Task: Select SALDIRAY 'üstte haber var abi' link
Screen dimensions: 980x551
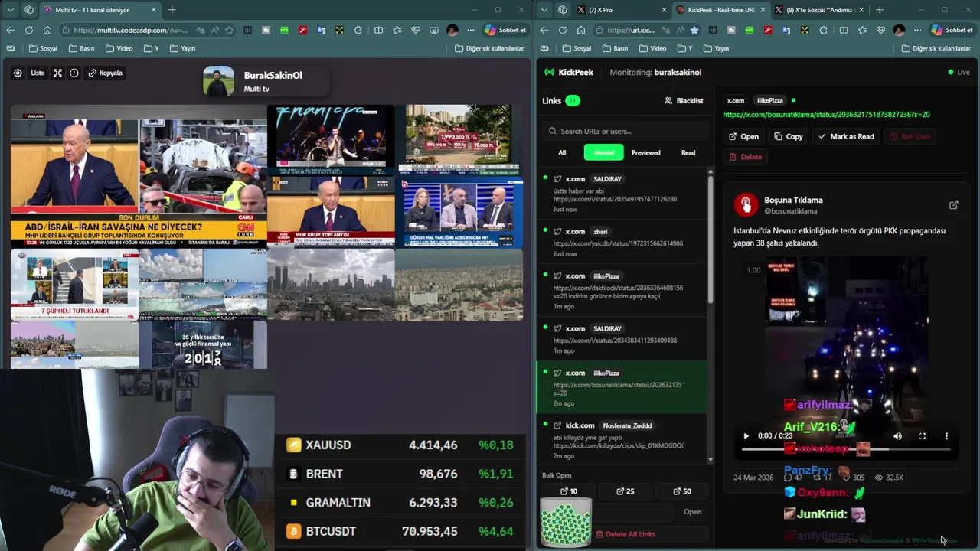Action: [622, 194]
